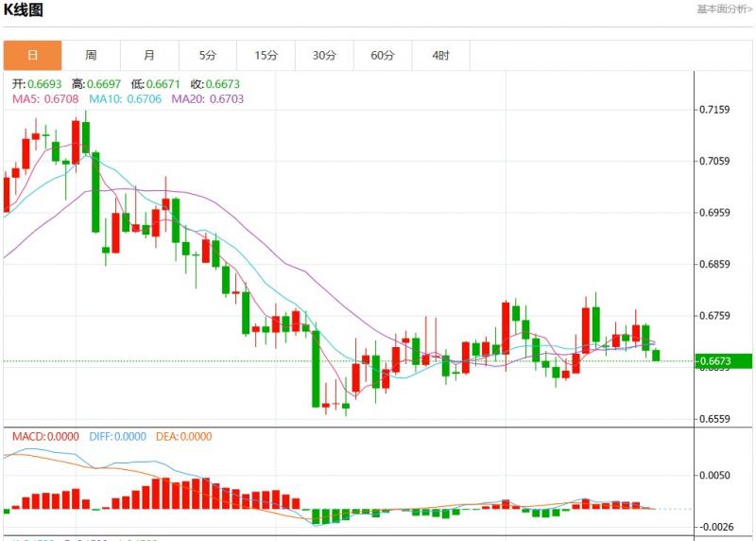The image size is (756, 541).
Task: Click the 0.7159 price axis label
Action: pos(713,110)
